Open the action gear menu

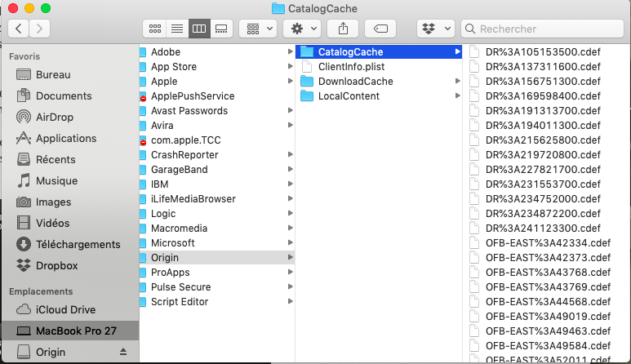[x=301, y=29]
